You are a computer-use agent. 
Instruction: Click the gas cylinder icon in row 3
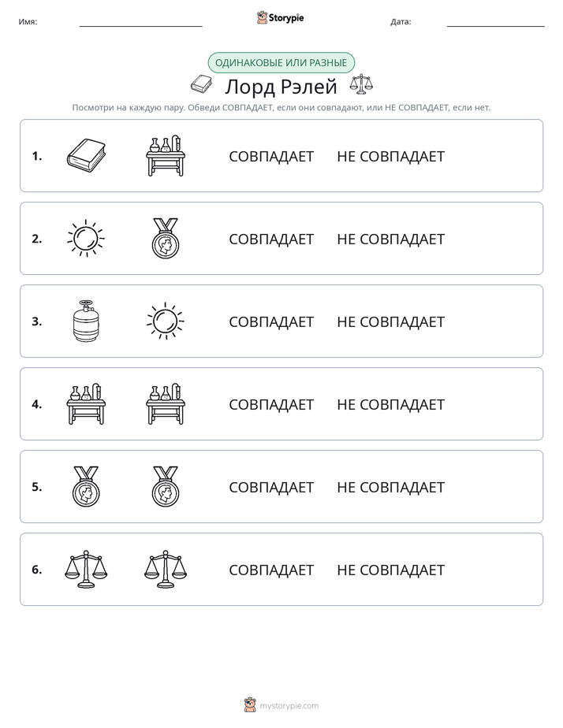point(86,321)
